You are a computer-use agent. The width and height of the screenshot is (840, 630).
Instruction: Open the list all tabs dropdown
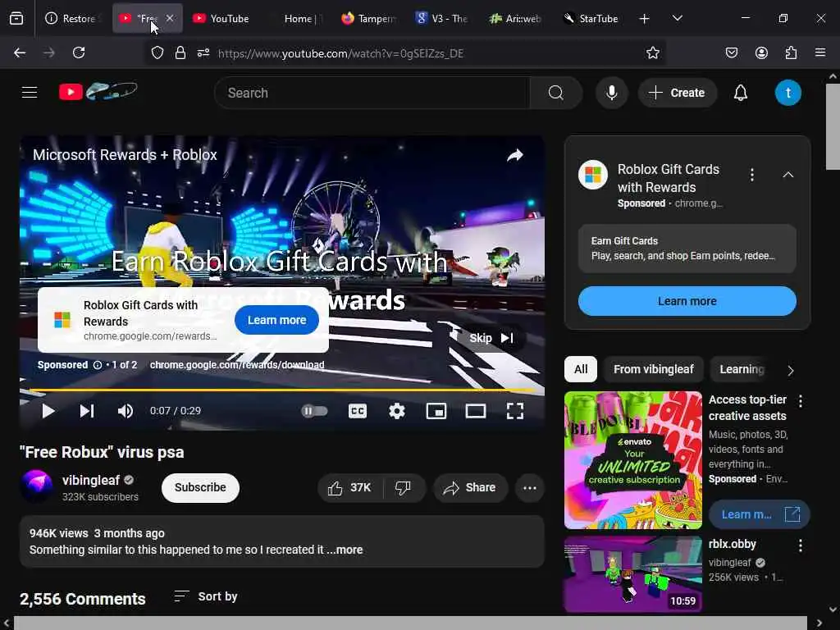[x=677, y=18]
